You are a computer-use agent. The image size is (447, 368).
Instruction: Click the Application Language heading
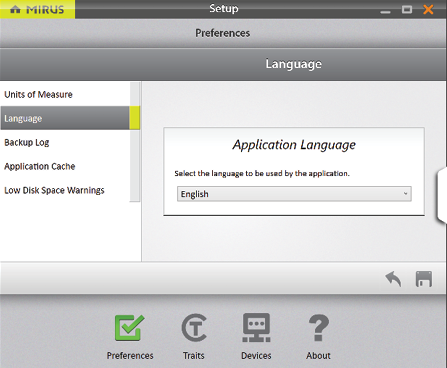click(294, 145)
